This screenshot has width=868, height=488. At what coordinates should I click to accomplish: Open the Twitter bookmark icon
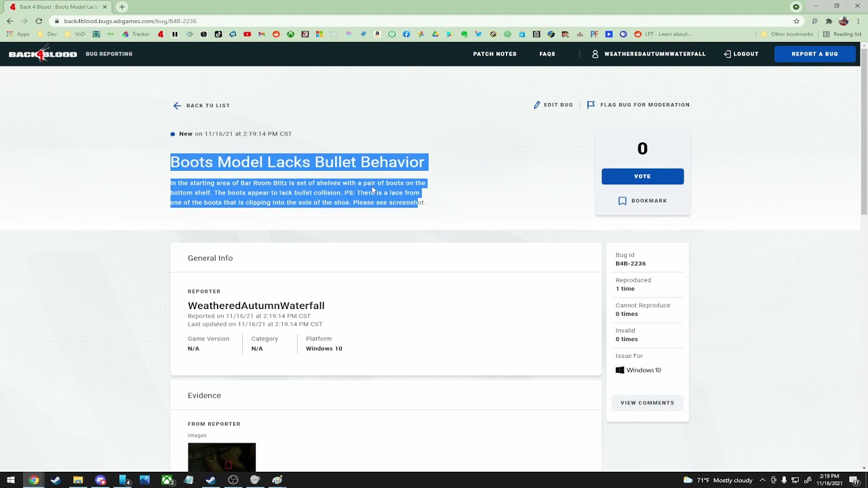point(478,34)
